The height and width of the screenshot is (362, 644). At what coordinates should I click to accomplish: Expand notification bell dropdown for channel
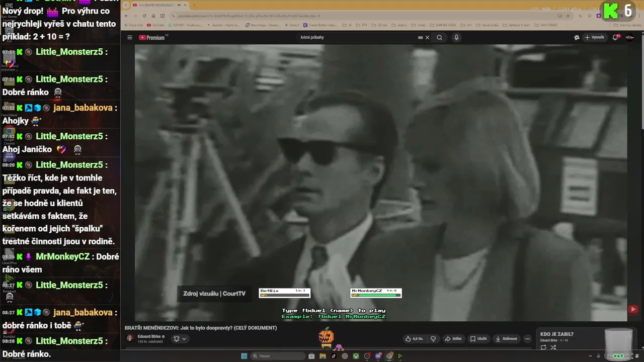pyautogui.click(x=180, y=339)
